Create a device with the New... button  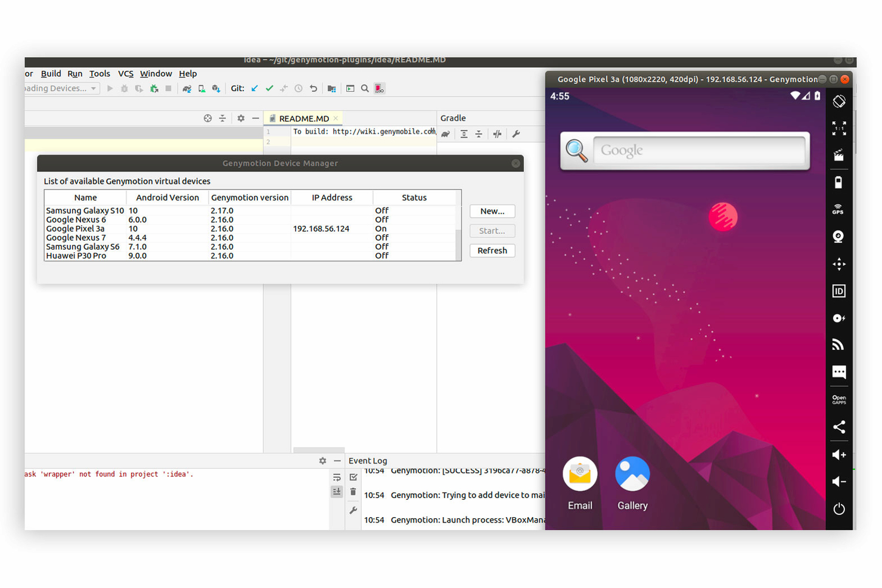pos(492,211)
